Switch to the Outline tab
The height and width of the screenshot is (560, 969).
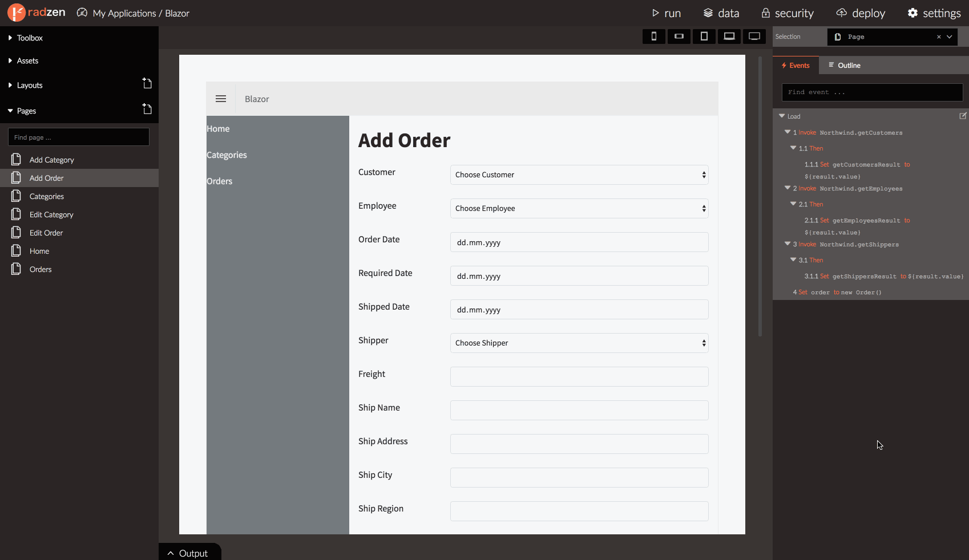click(x=845, y=65)
